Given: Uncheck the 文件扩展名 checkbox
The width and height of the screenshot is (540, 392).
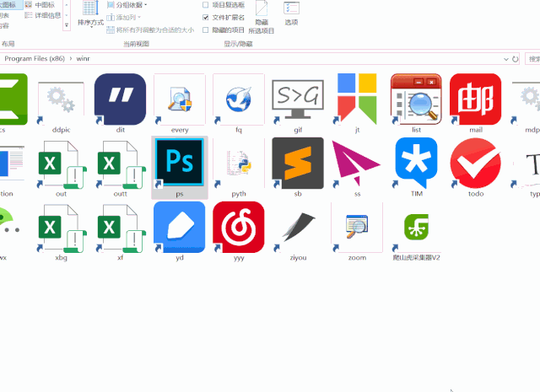Looking at the screenshot, I should tap(206, 17).
